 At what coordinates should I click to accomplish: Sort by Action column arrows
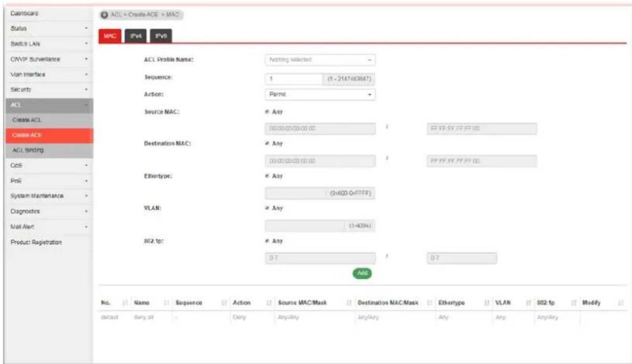coord(269,303)
